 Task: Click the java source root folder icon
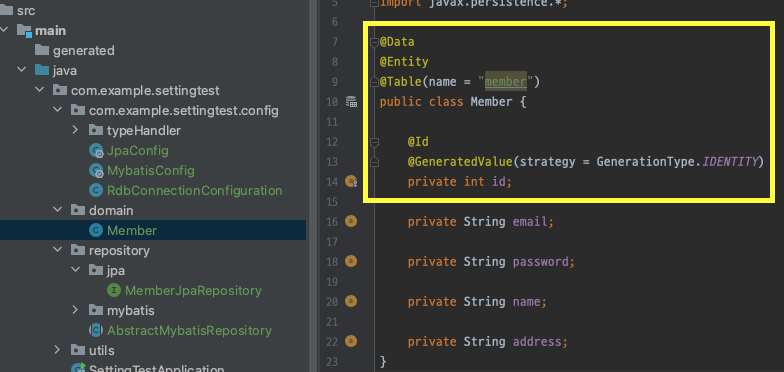pyautogui.click(x=42, y=70)
